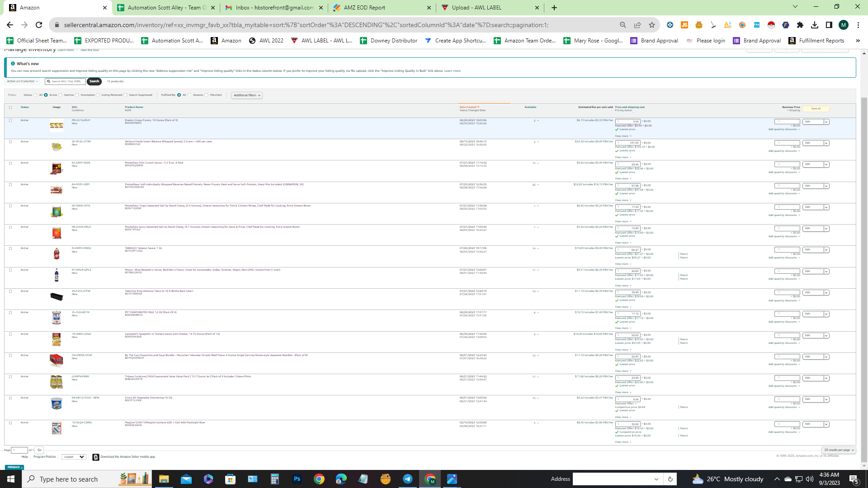Switch to AMZ EOD Report tab
Screen dimensions: 868x488
pos(382,8)
